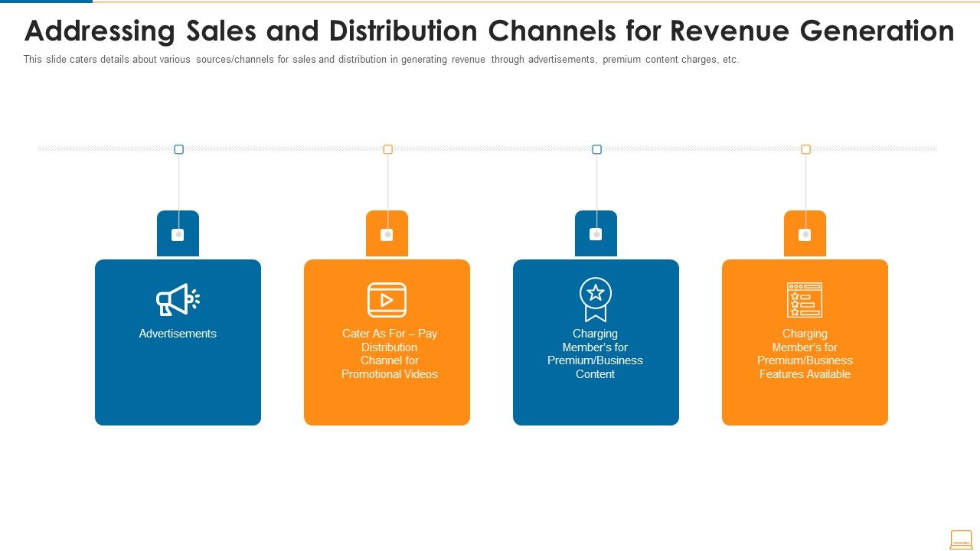Click the rail marker above Advertisements card

pyautogui.click(x=178, y=149)
